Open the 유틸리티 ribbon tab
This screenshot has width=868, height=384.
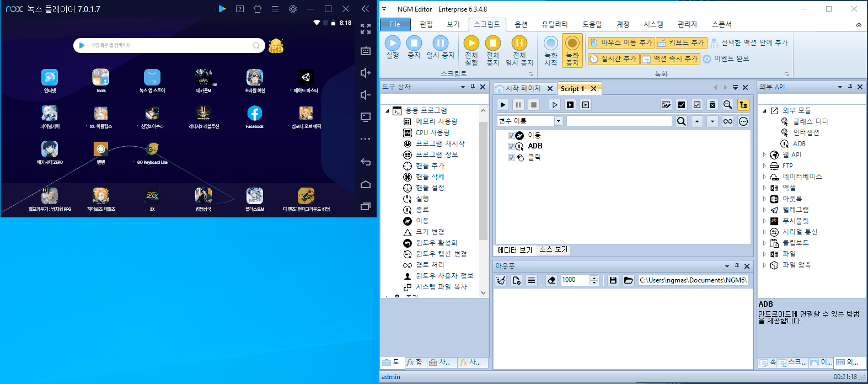pos(554,24)
